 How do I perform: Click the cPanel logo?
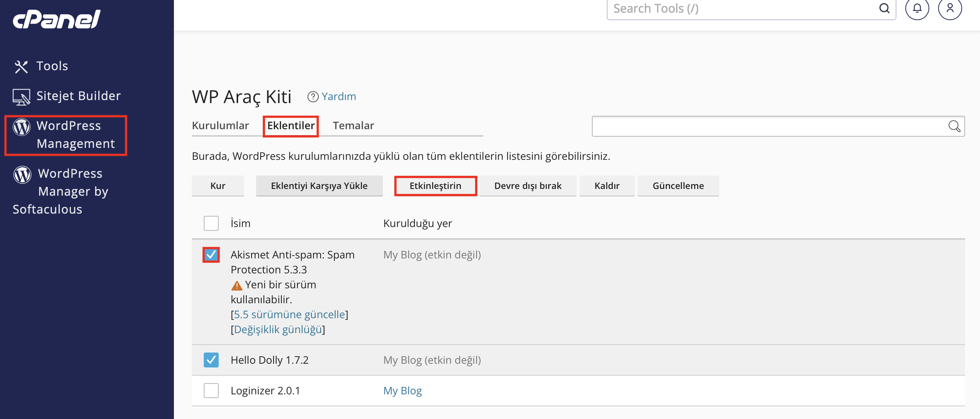[x=56, y=19]
